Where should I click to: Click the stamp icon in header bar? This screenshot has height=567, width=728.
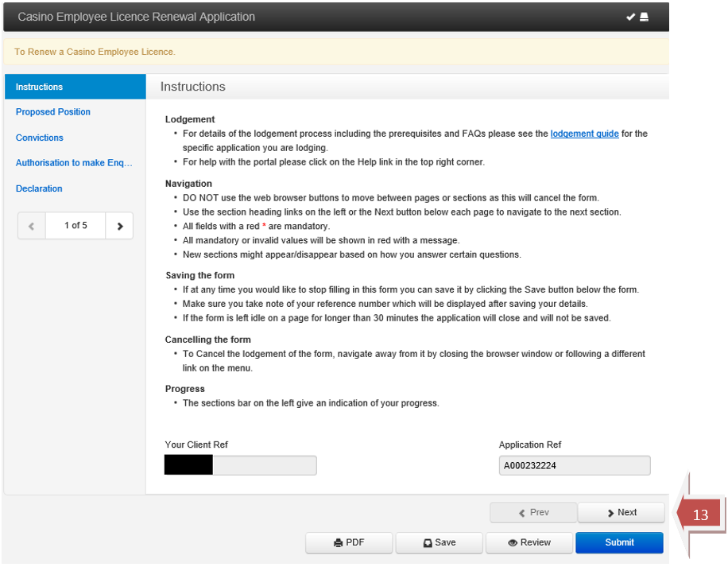click(644, 17)
